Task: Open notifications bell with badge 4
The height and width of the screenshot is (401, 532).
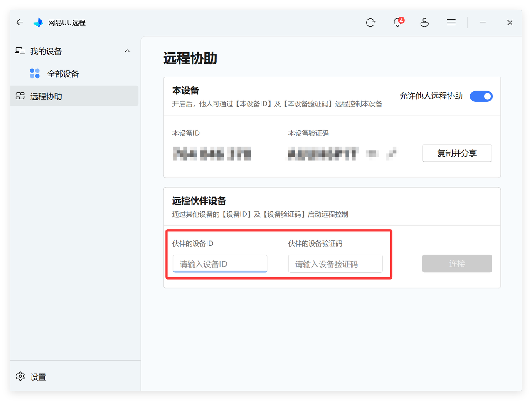Action: [398, 22]
